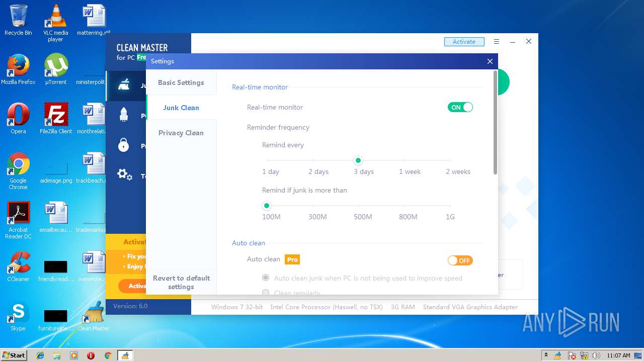This screenshot has width=644, height=362.
Task: Switch to Junk Clean settings tab
Action: [181, 108]
